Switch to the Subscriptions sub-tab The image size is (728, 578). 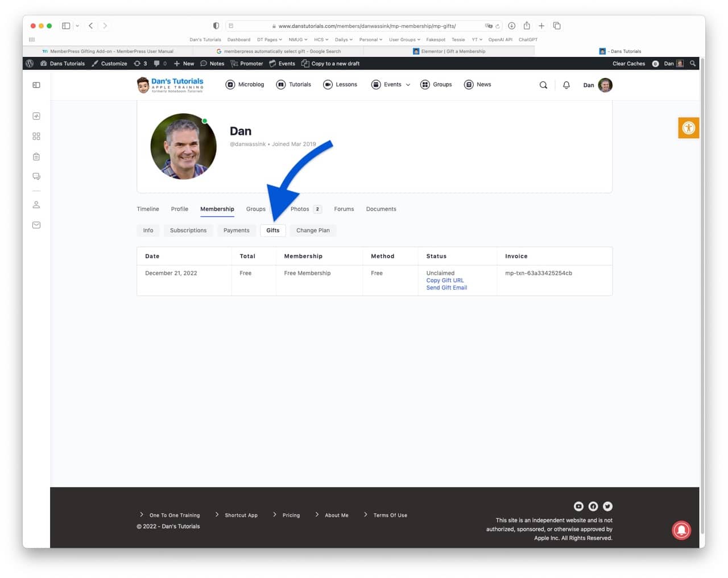188,230
